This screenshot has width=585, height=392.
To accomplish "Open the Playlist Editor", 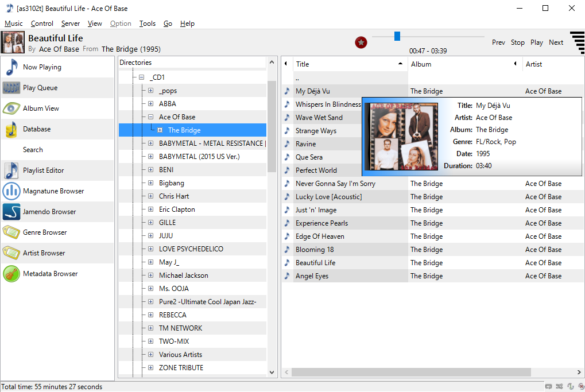I will [57, 170].
